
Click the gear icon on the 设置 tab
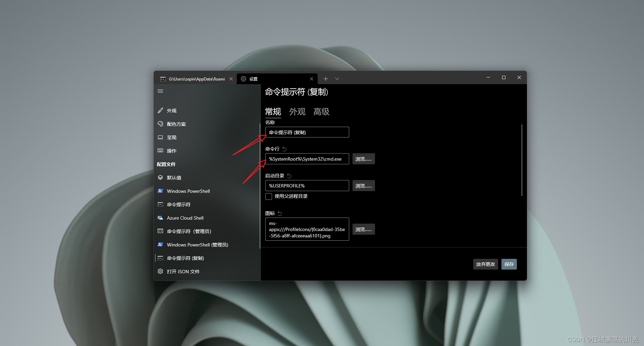(x=244, y=79)
